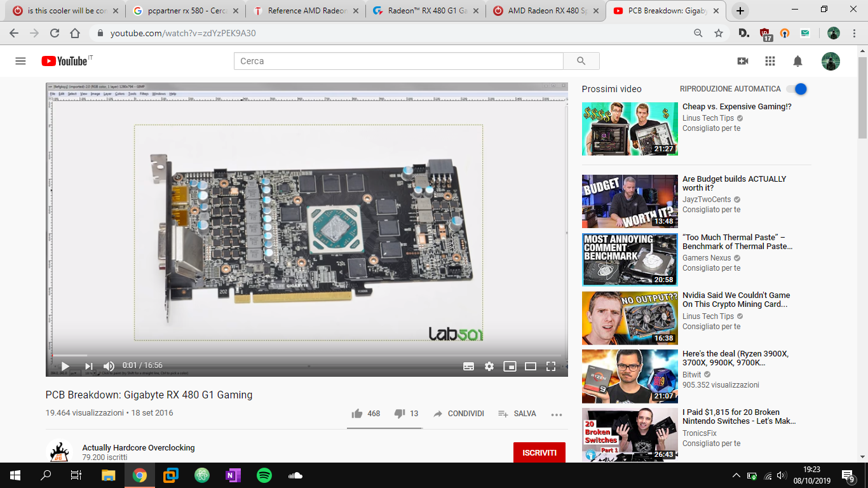Enable theater mode
Screen dimensions: 868x488
point(531,366)
